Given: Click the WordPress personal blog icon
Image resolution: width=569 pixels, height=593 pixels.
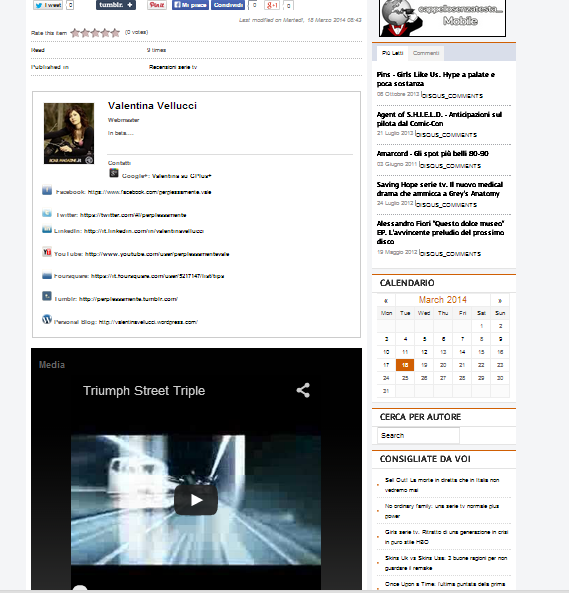Looking at the screenshot, I should [47, 319].
